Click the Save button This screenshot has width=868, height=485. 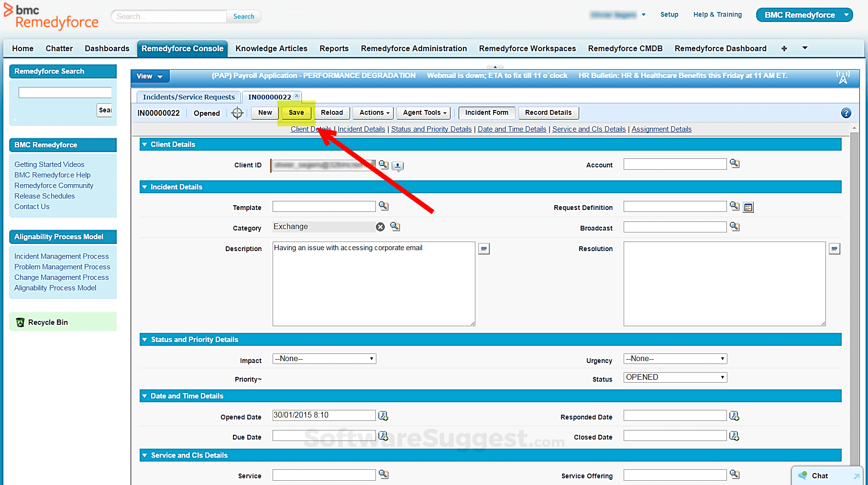pyautogui.click(x=296, y=113)
